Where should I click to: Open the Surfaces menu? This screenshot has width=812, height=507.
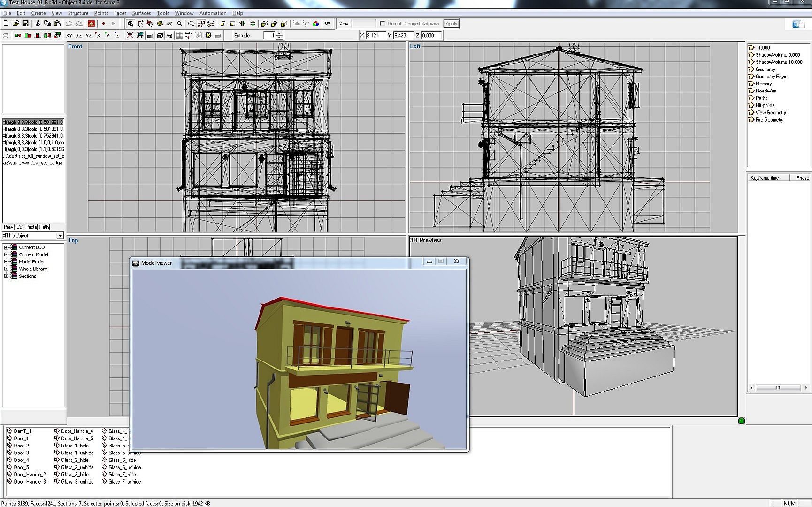pos(141,13)
